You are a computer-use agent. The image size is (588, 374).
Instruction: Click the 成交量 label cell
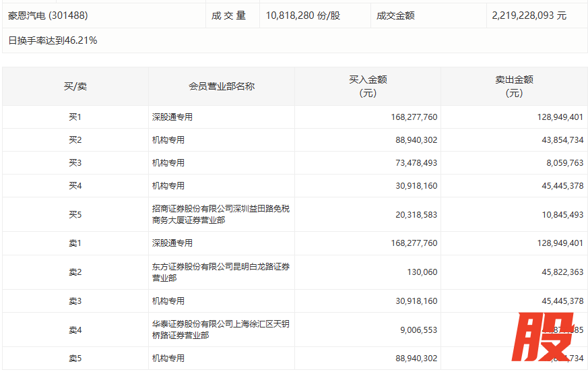[x=229, y=15]
